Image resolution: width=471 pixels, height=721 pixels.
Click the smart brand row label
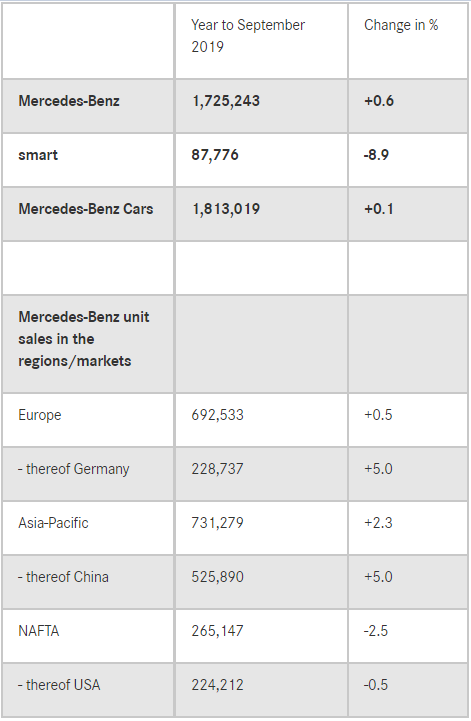pos(38,155)
